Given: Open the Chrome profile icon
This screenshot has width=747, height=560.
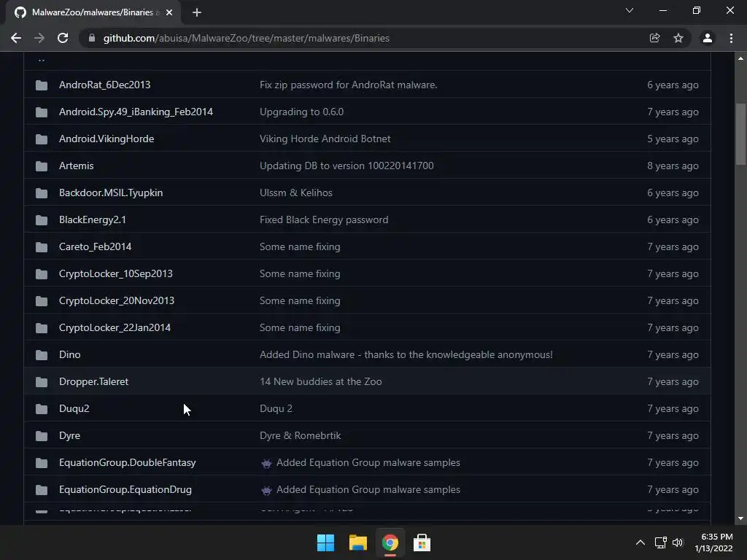Looking at the screenshot, I should coord(708,38).
